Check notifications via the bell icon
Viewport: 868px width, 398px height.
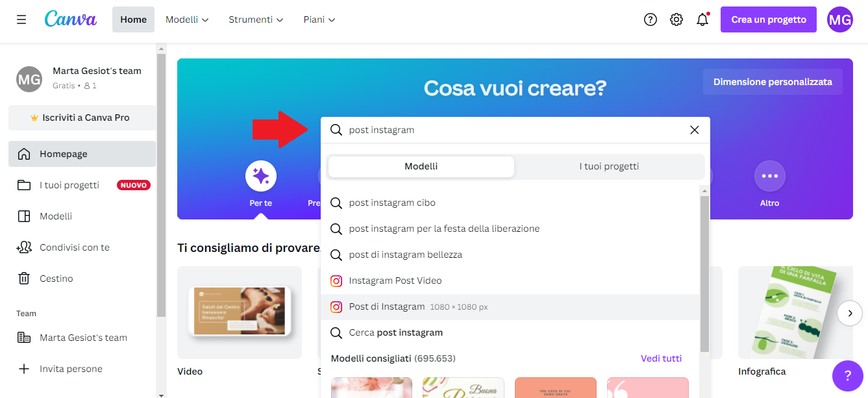coord(702,19)
